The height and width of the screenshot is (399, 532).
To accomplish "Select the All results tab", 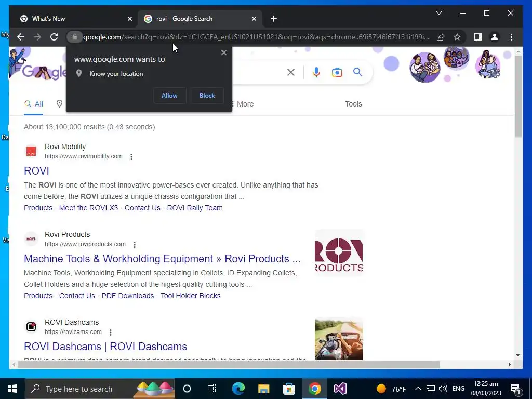I will (x=34, y=104).
